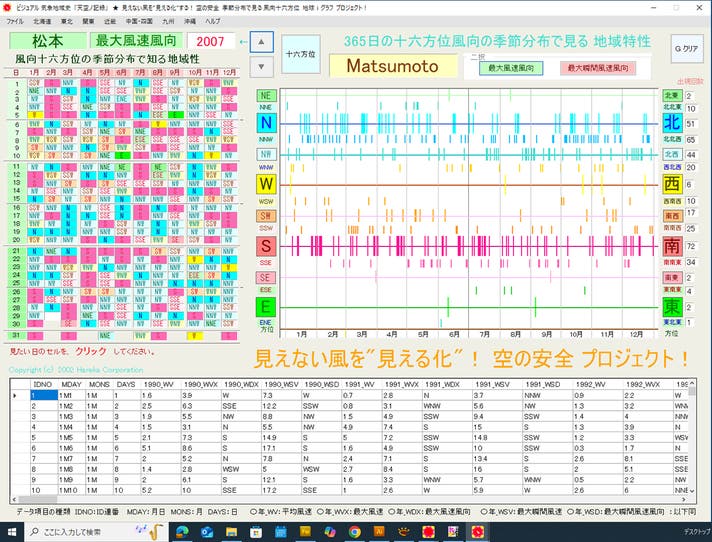Click the blue N direction label
This screenshot has width=712, height=542.
pyautogui.click(x=266, y=123)
